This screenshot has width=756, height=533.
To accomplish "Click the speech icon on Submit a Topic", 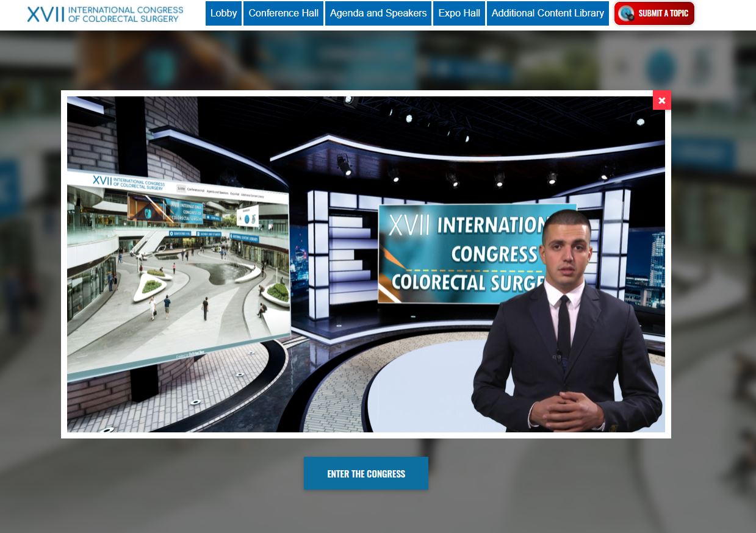I will tap(627, 13).
